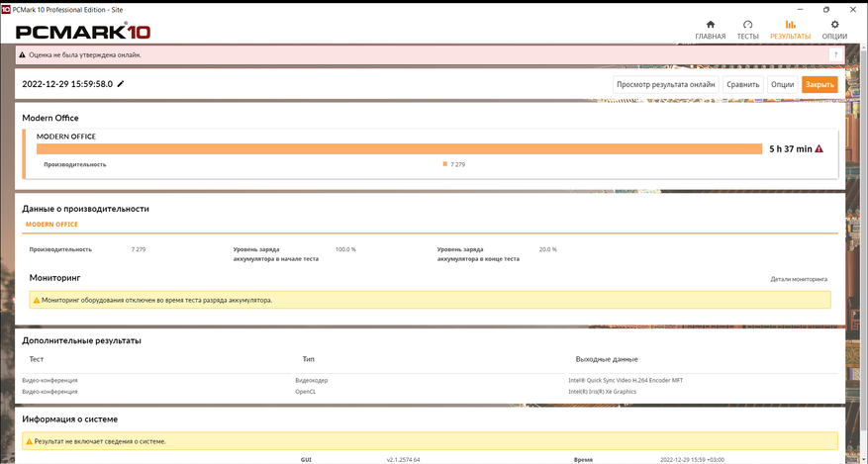Select the MODERN OFFICE tab under performance data
Screen dimensions: 868x464
tap(52, 225)
